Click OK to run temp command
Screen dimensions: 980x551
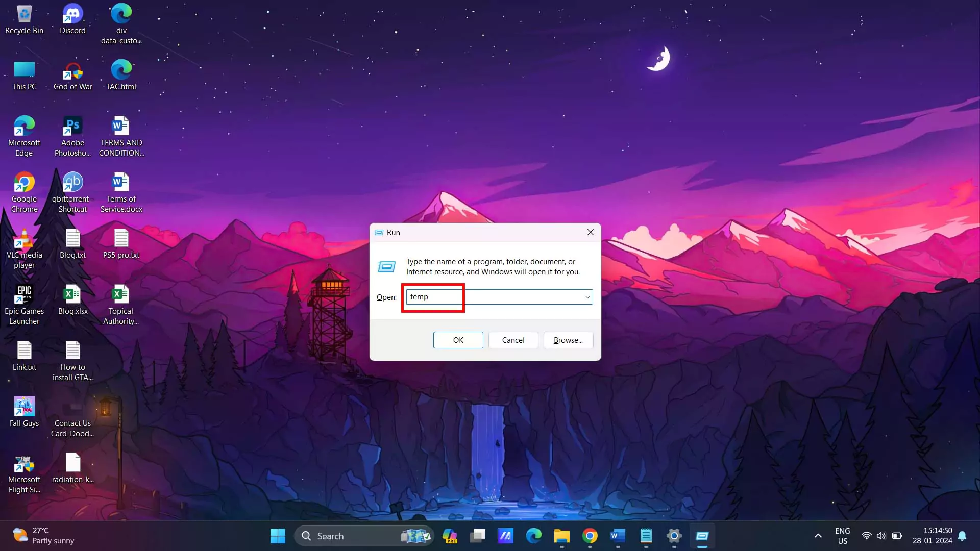click(458, 340)
